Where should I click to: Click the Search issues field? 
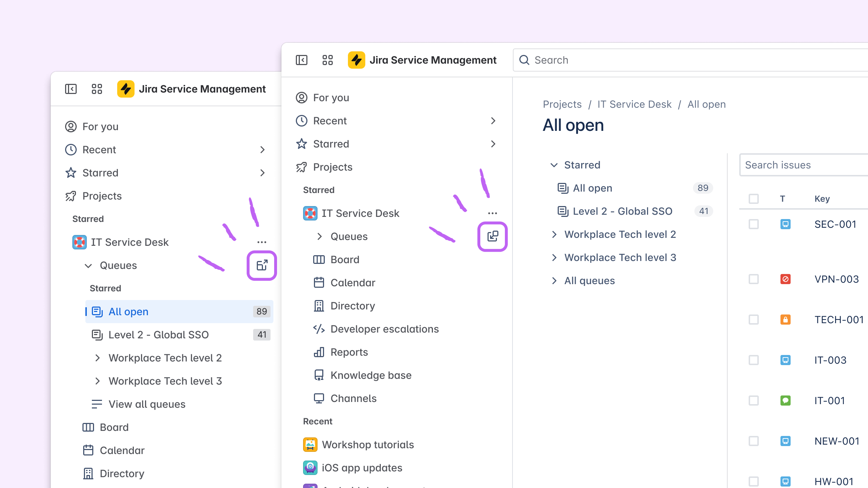tap(803, 165)
